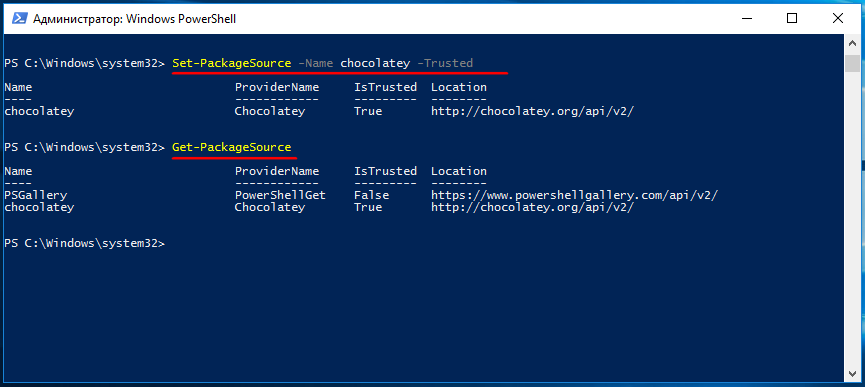Click the Set-PackageSource command text
The image size is (865, 387).
232,63
